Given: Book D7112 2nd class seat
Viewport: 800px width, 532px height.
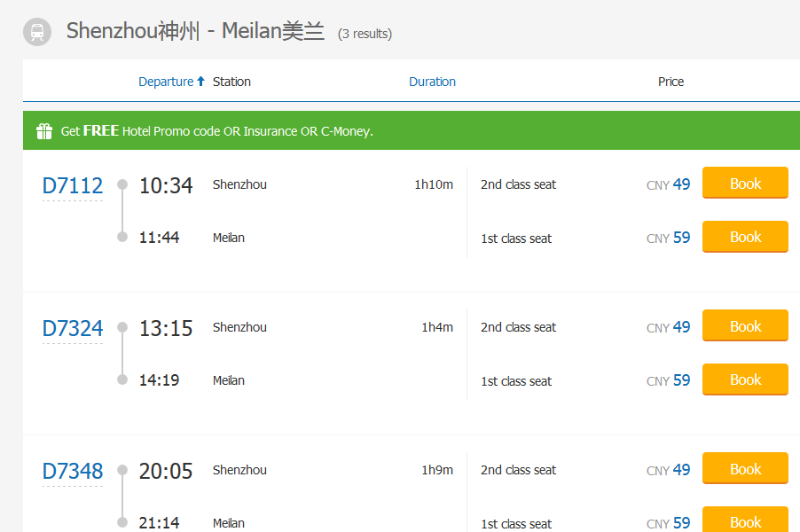Looking at the screenshot, I should [745, 184].
